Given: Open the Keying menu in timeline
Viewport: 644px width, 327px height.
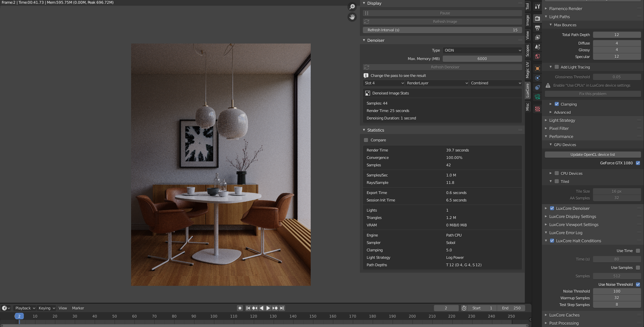Looking at the screenshot, I should click(47, 308).
